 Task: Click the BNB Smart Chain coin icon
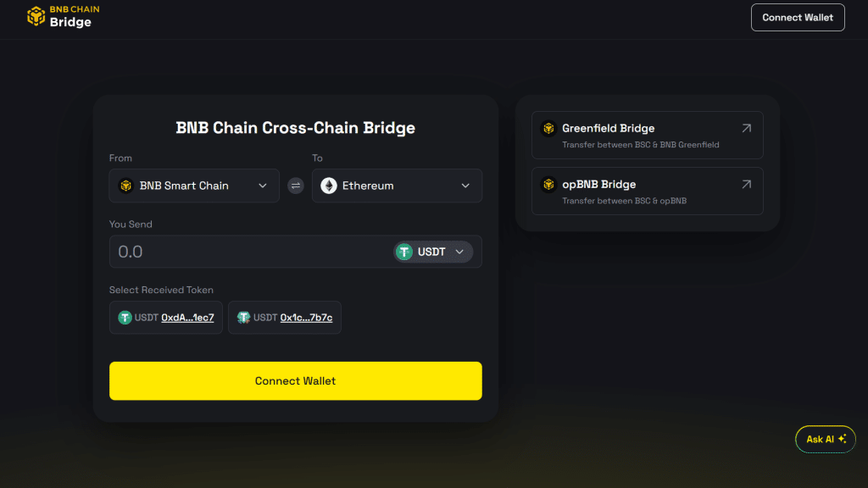[x=126, y=186]
